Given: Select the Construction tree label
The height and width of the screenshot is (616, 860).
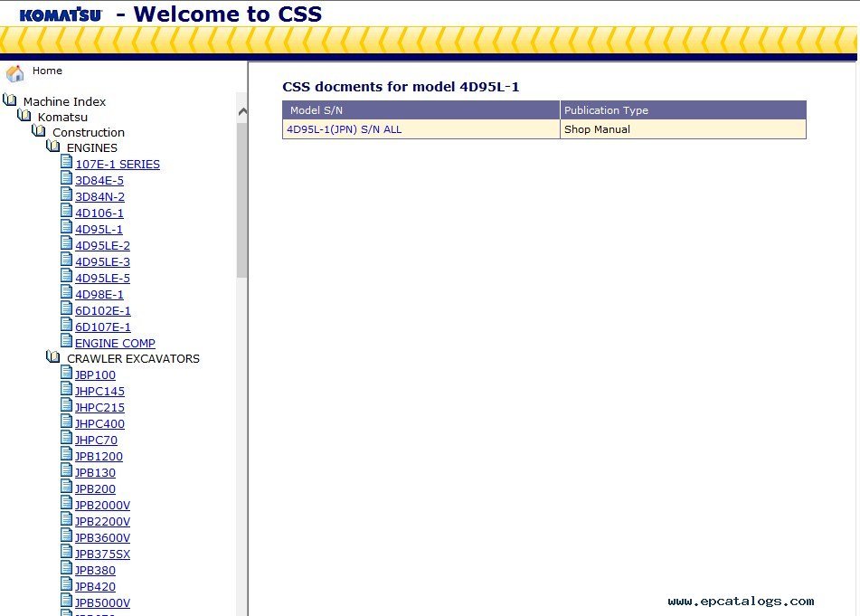Looking at the screenshot, I should coord(89,132).
